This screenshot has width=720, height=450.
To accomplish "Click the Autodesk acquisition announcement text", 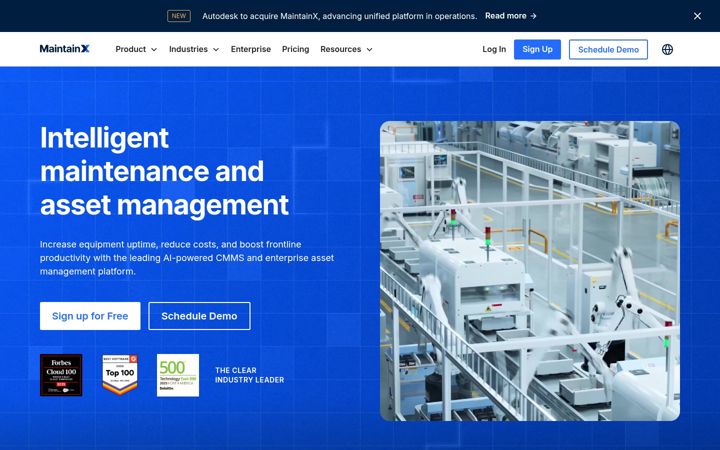I will coord(340,16).
